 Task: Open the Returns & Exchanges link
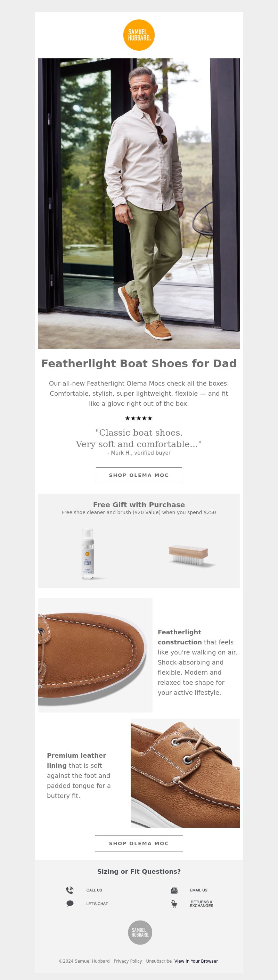[x=202, y=904]
